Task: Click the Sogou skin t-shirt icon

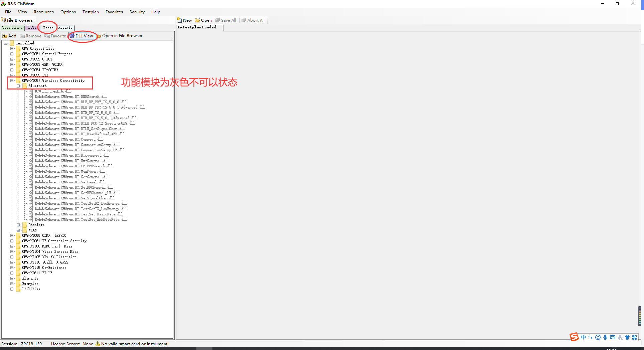Action: (x=627, y=337)
